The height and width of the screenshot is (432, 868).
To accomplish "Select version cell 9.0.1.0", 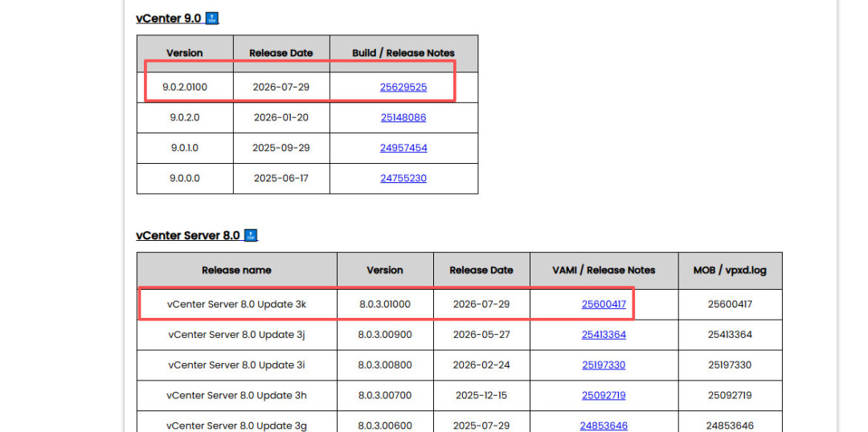I will pyautogui.click(x=185, y=148).
